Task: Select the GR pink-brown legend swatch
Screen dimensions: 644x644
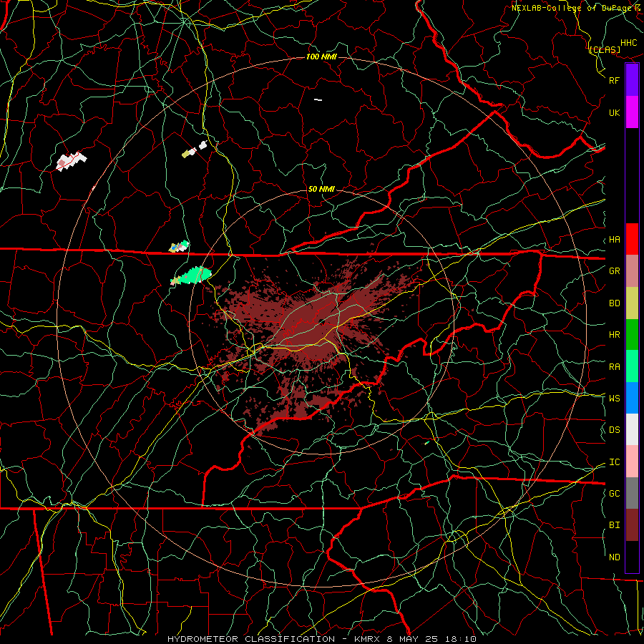Action: coord(632,271)
